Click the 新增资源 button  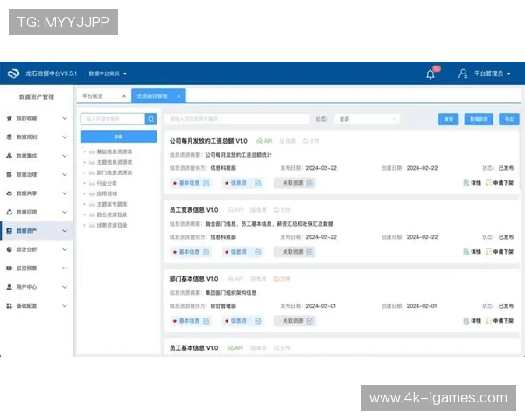pos(479,119)
